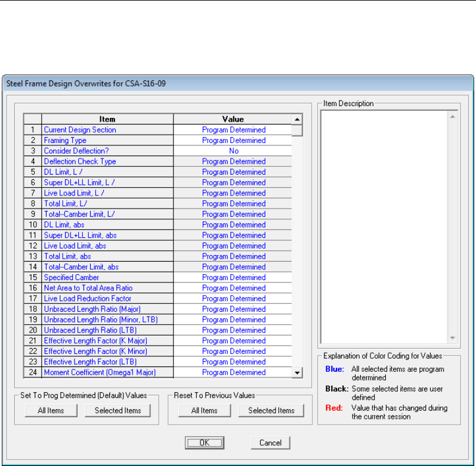Select the Specified Camber item

click(x=107, y=278)
